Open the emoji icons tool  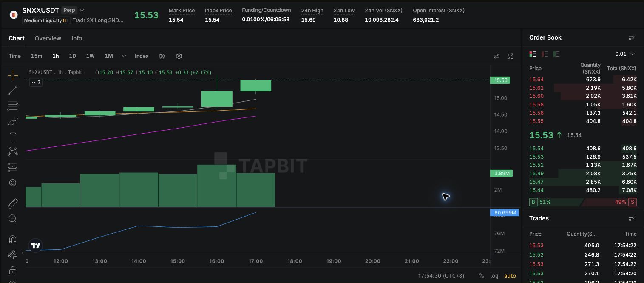[x=13, y=183]
